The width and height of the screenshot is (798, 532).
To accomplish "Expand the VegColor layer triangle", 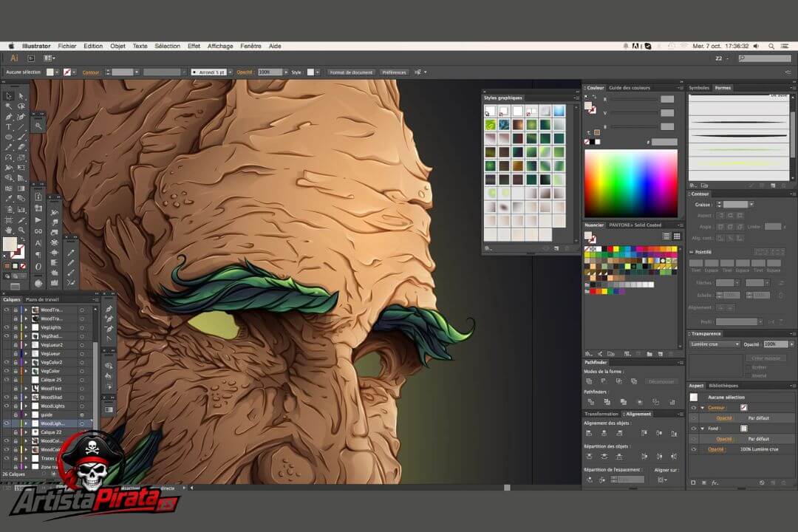I will (x=26, y=371).
